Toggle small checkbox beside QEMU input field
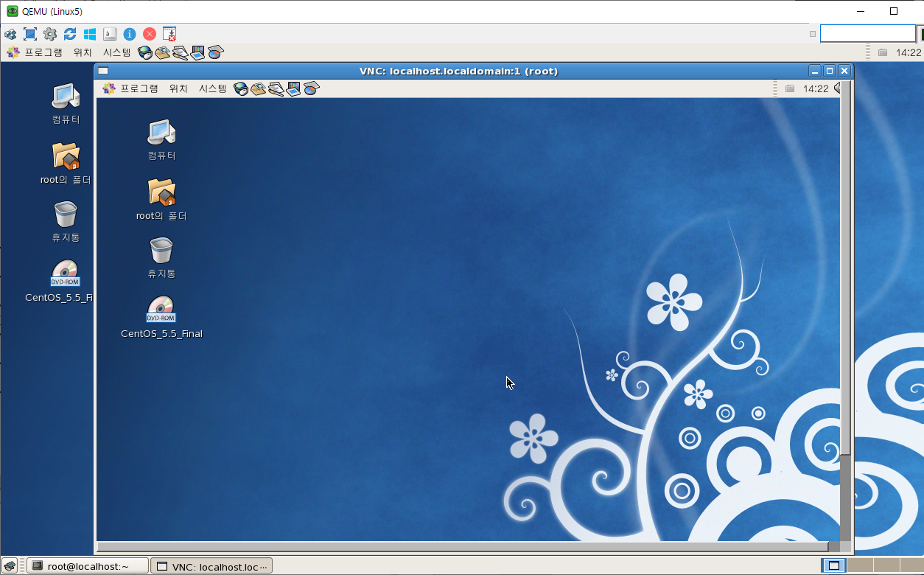The width and height of the screenshot is (924, 575). (813, 34)
